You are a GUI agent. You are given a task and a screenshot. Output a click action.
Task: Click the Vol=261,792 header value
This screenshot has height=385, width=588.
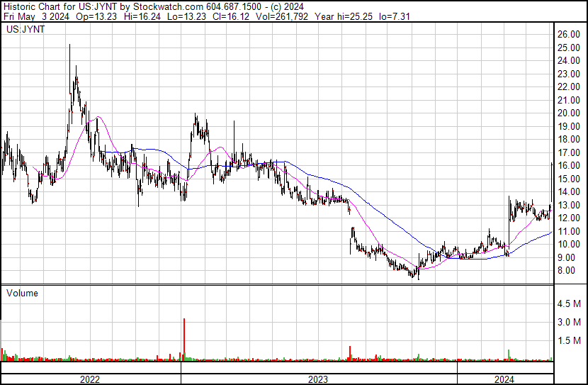pos(282,16)
